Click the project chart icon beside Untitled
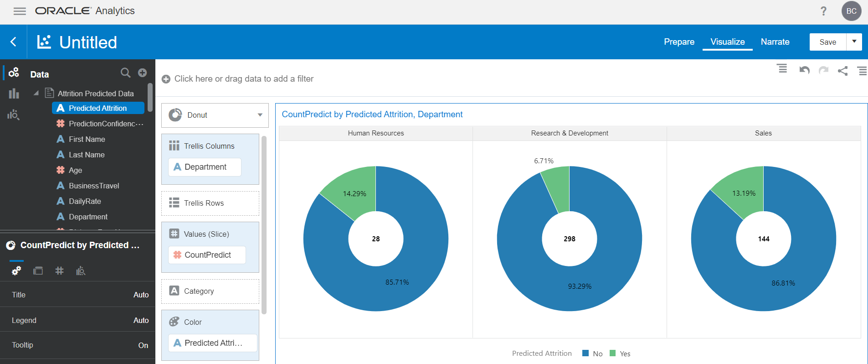 point(44,42)
